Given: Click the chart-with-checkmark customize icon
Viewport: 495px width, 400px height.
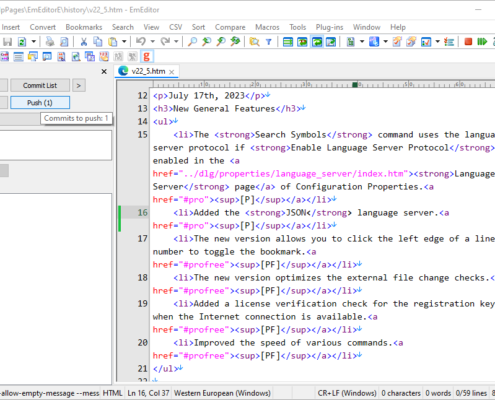Looking at the screenshot, I should [426, 42].
